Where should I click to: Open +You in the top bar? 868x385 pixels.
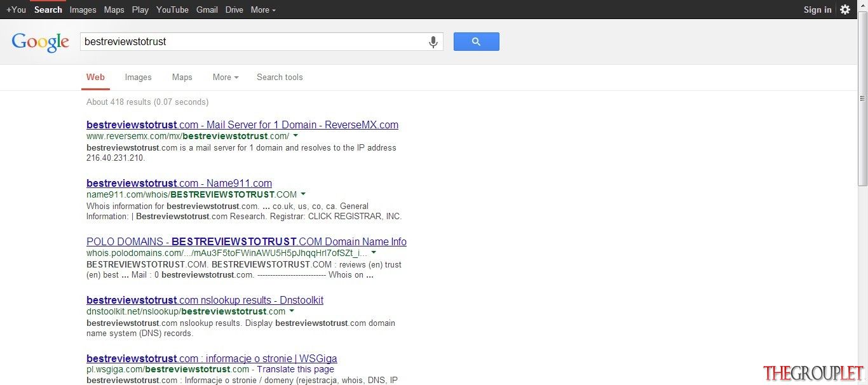point(16,10)
